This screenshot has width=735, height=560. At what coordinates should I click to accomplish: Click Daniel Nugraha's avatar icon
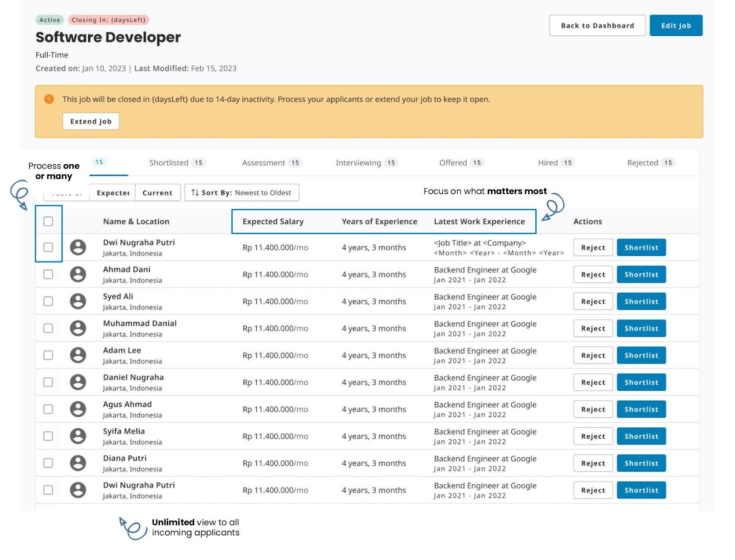pyautogui.click(x=78, y=382)
